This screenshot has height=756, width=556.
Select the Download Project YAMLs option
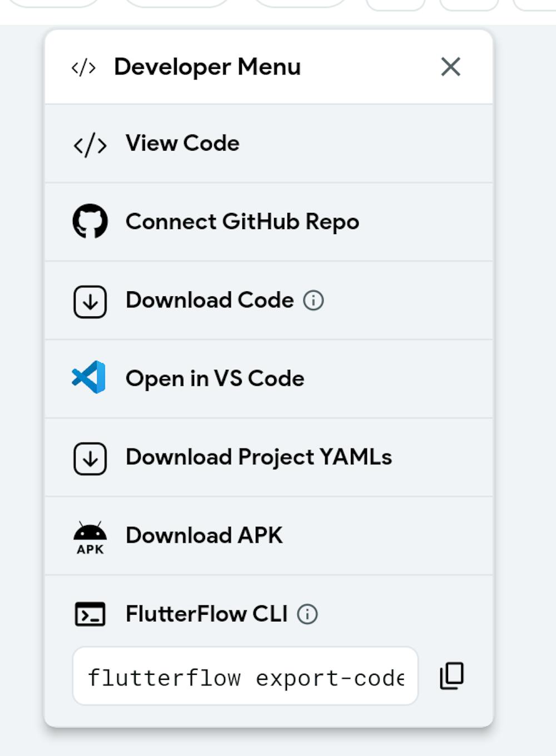pyautogui.click(x=259, y=457)
